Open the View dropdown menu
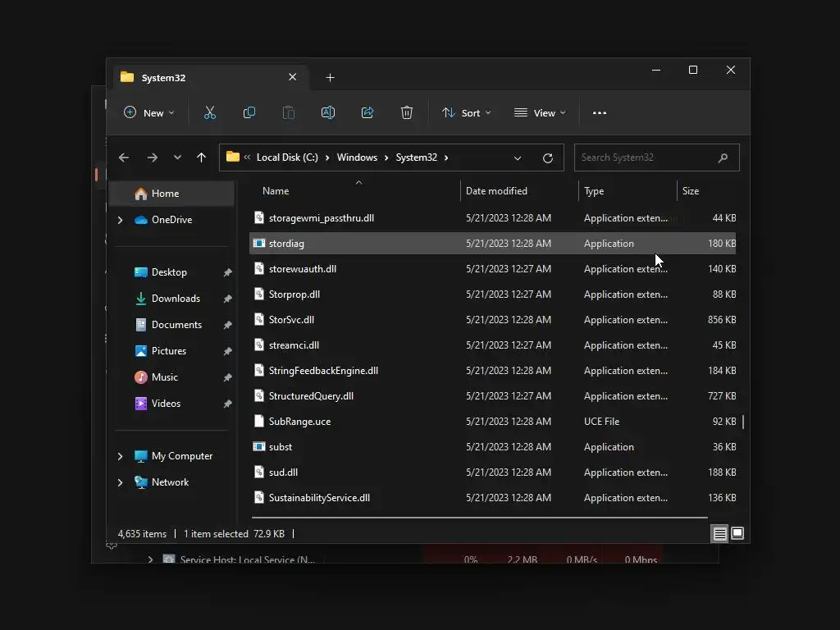The height and width of the screenshot is (630, 840). tap(540, 113)
